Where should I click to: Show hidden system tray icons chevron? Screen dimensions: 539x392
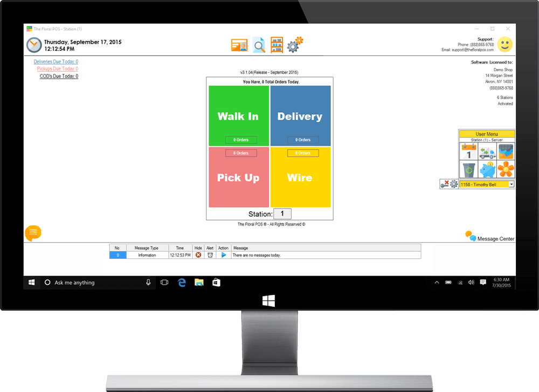tap(437, 283)
